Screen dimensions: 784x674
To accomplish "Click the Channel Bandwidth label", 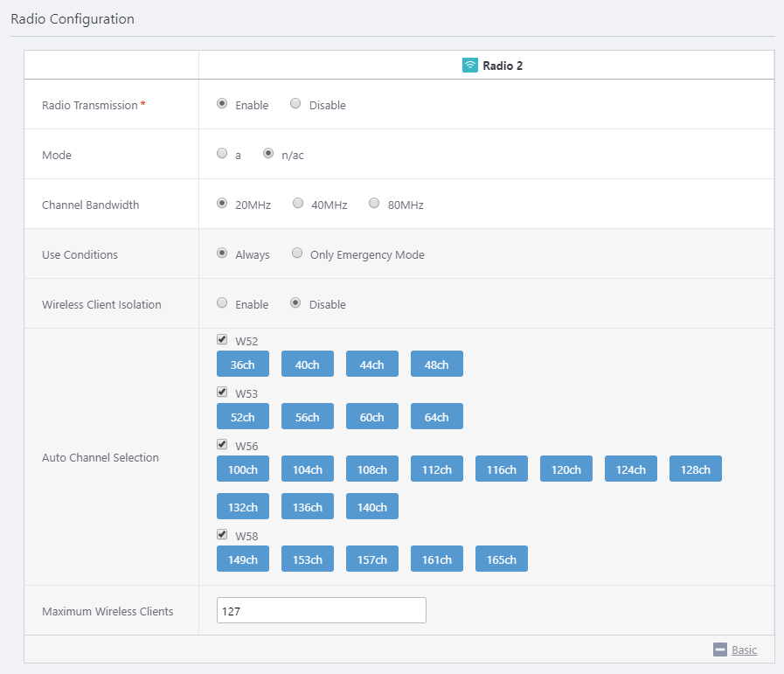I will click(91, 205).
